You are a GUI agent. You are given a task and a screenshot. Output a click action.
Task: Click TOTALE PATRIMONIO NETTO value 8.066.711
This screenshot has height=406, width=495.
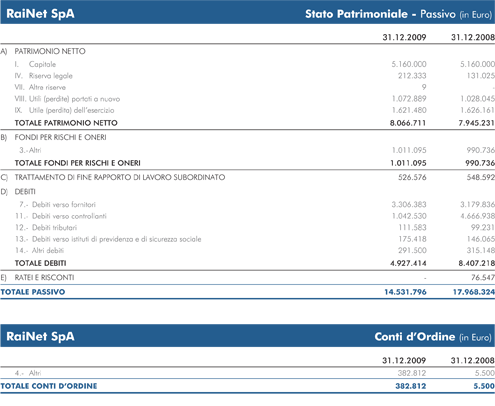click(x=408, y=123)
